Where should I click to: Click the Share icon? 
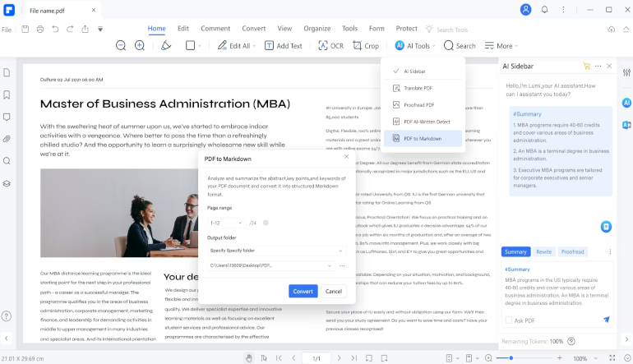click(85, 29)
